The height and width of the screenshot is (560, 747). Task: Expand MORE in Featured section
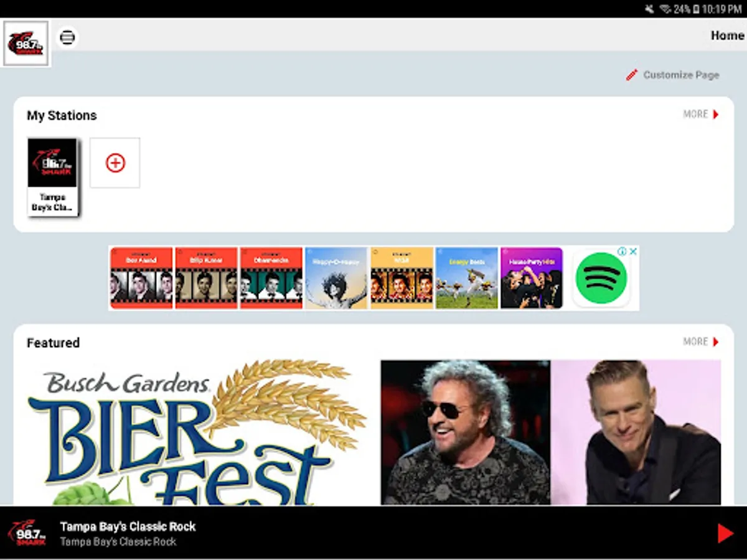701,342
